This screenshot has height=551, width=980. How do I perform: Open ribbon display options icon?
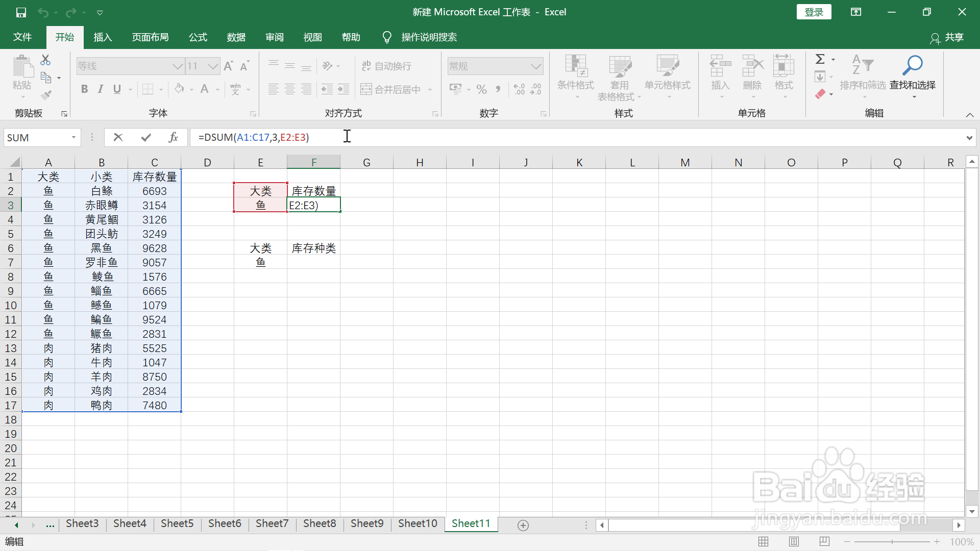[x=856, y=12]
